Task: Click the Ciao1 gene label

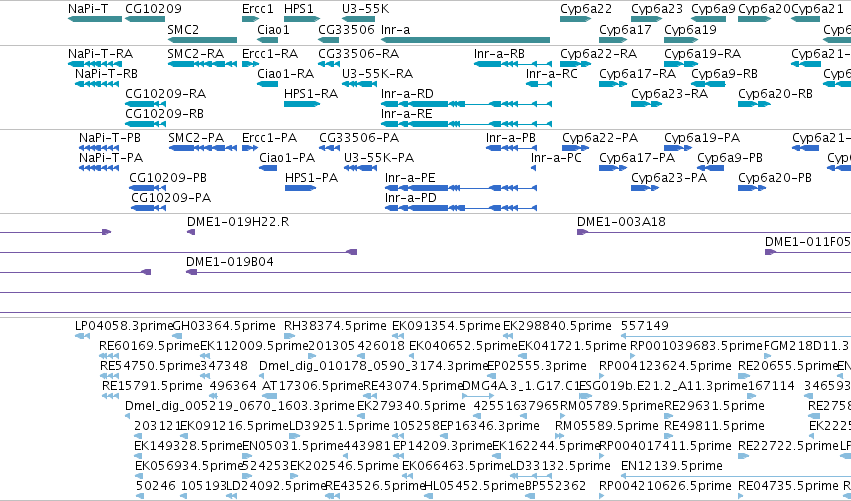Action: click(274, 29)
